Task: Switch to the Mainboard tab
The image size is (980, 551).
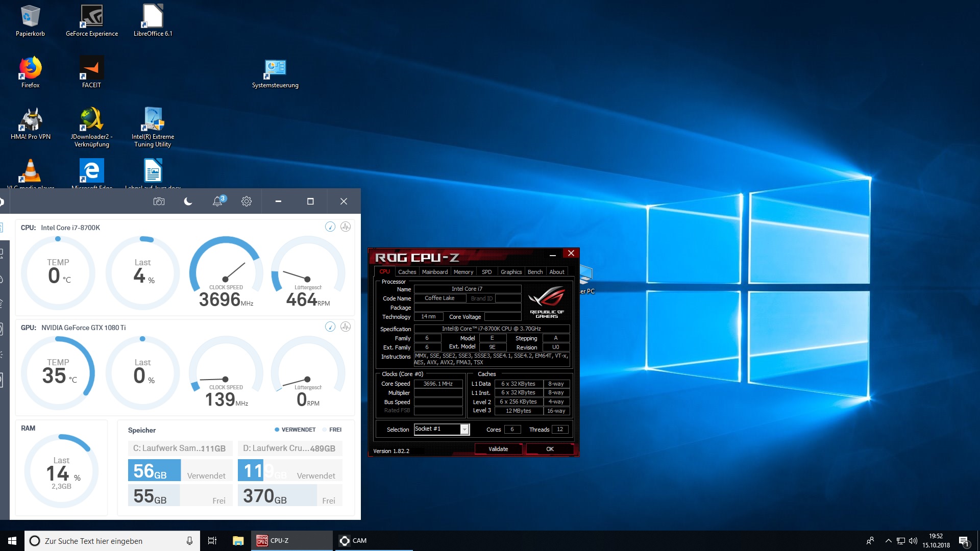Action: 434,272
